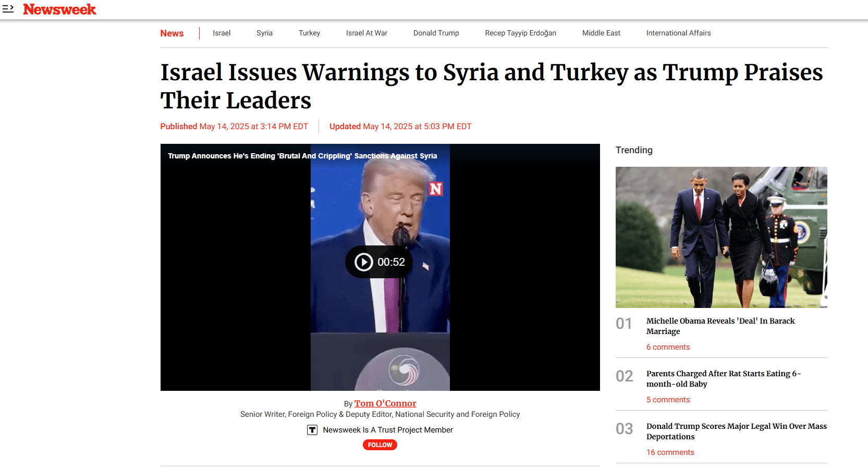Read Michelle Obama 'Deal' trending story
Screen dimensions: 868x469
click(720, 326)
